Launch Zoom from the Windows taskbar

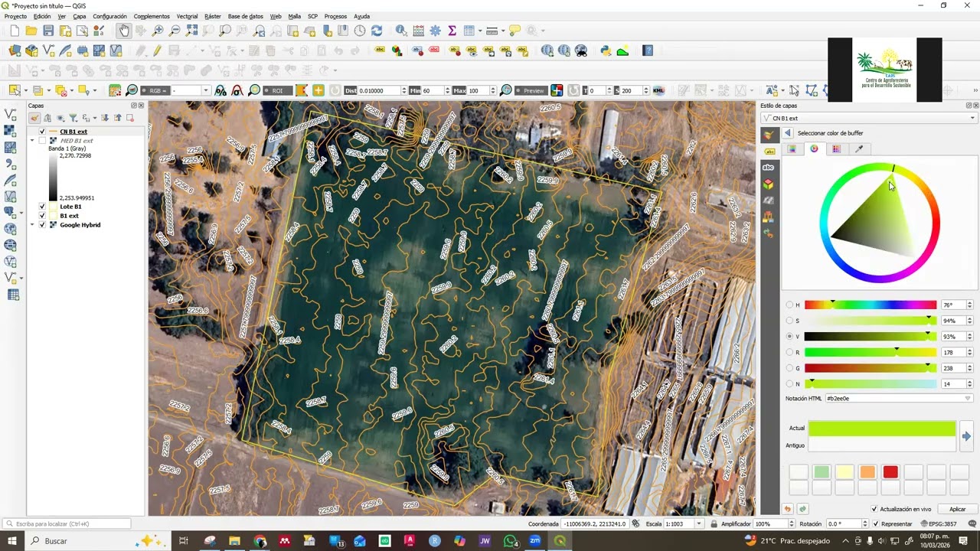[x=534, y=541]
